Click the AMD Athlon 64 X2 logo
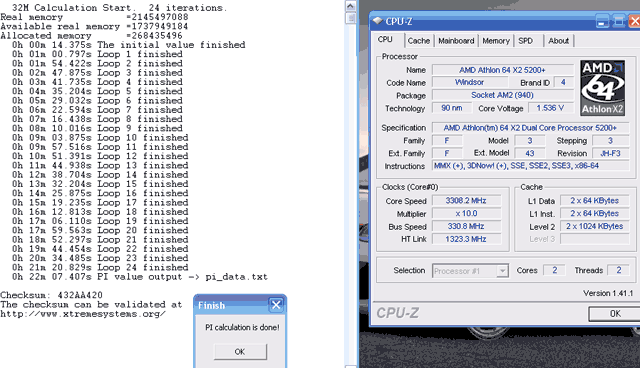 point(602,88)
